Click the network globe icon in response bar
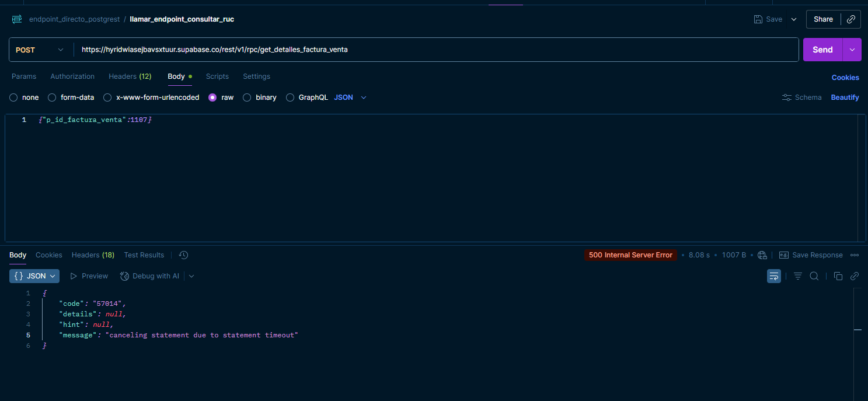 click(x=762, y=255)
